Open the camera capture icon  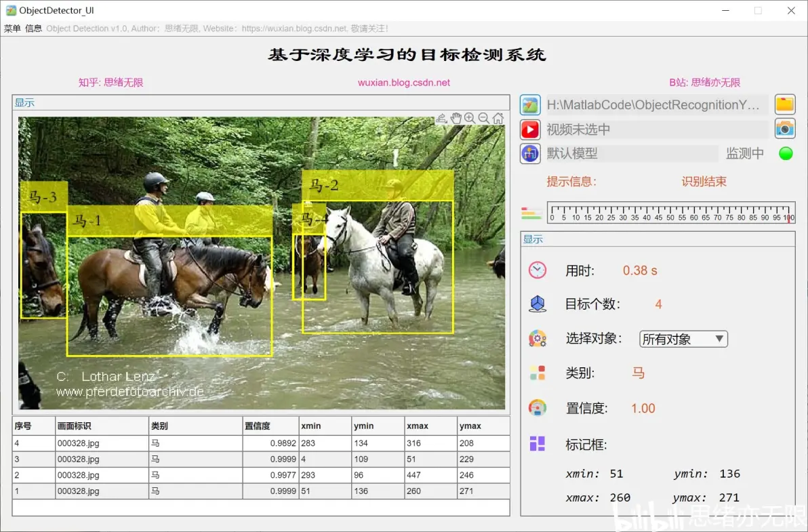coord(785,129)
